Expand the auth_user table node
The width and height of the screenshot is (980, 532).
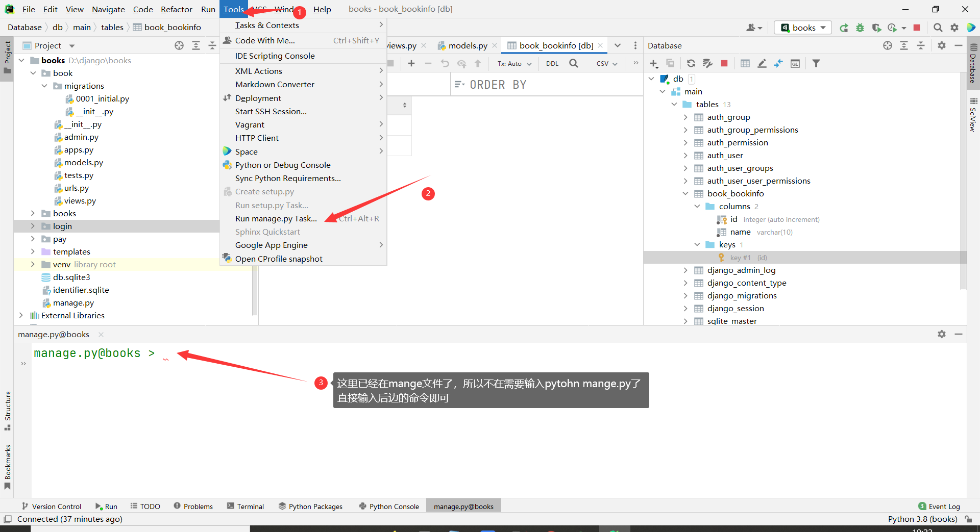click(685, 155)
